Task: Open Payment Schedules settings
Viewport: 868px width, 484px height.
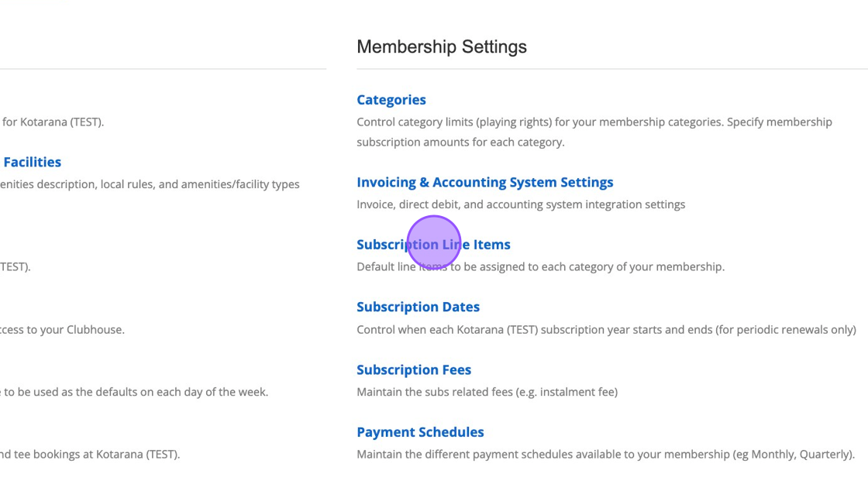Action: coord(420,432)
